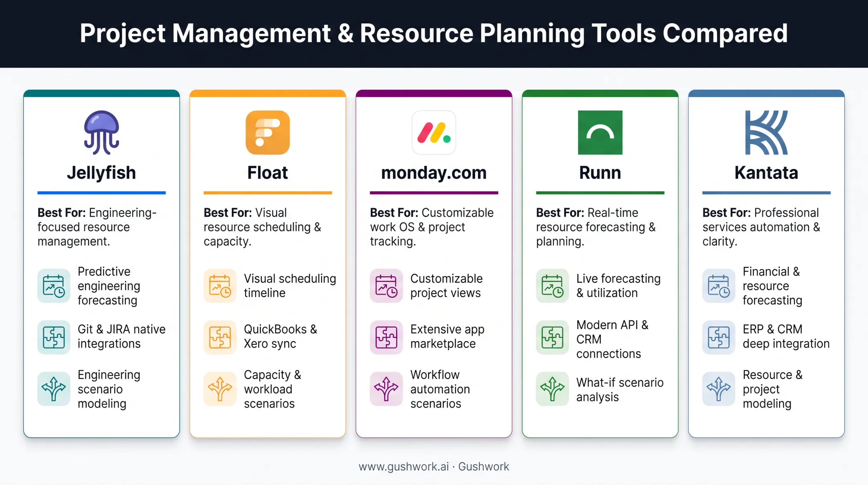868x485 pixels.
Task: Click calendar icon beside Live forecasting & utilization
Action: pyautogui.click(x=553, y=286)
